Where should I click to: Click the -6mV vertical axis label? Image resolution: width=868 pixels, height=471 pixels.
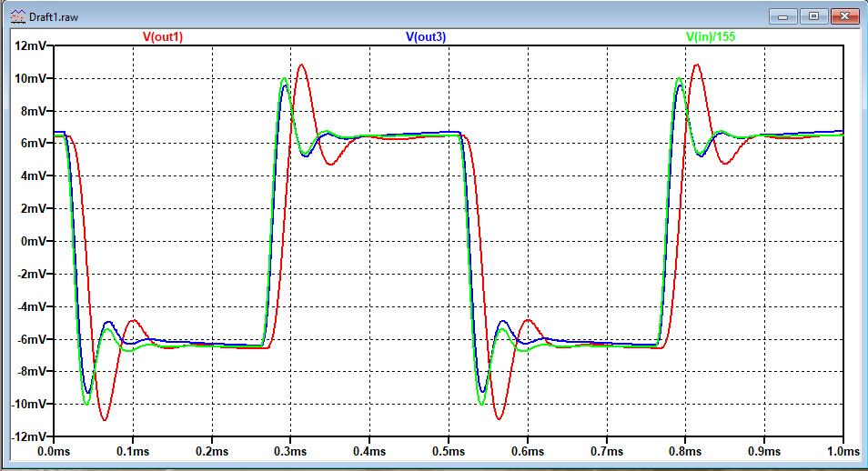(32, 339)
